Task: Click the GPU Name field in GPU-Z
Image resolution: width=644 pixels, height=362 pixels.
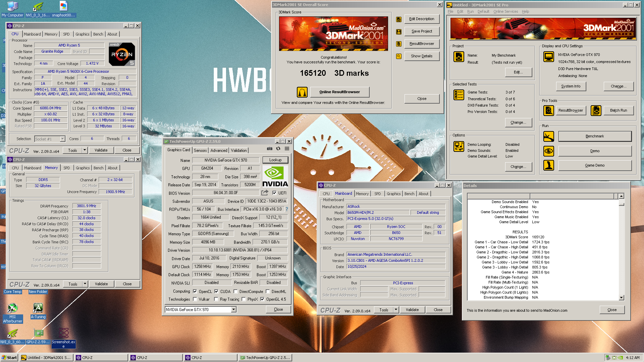Action: [x=226, y=160]
